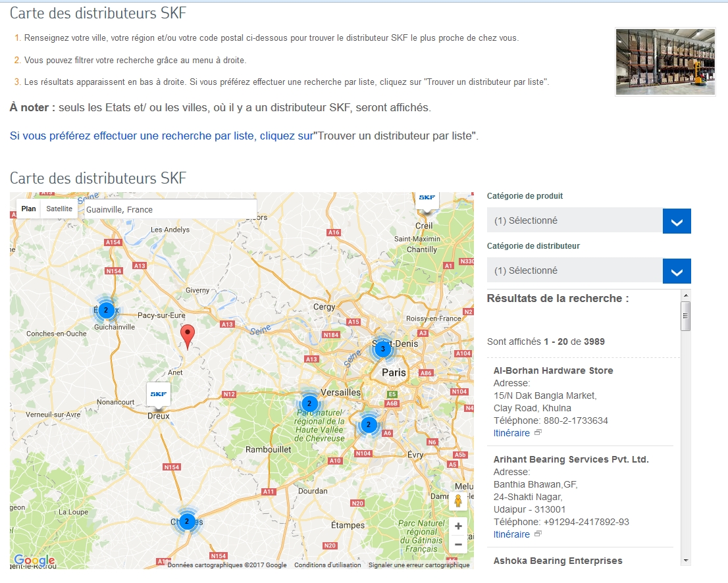728x583 pixels.
Task: Click the results list scrollbar down arrow
Action: pos(686,560)
